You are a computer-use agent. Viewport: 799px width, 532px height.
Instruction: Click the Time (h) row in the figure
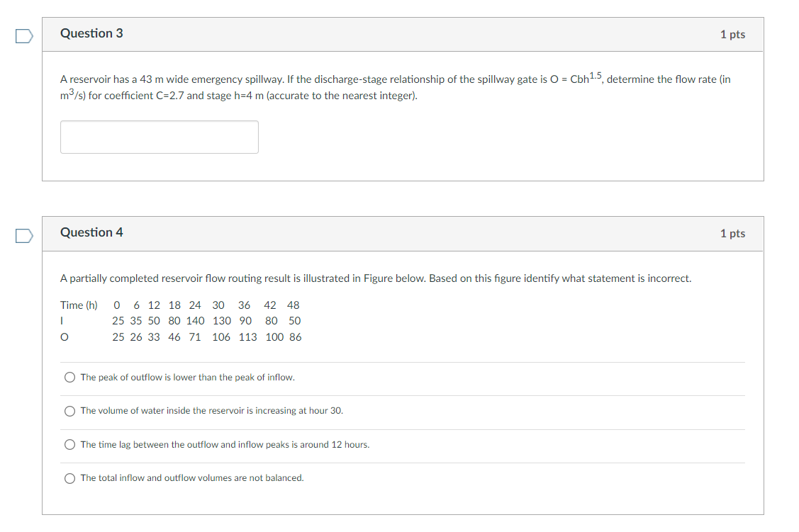[x=181, y=305]
